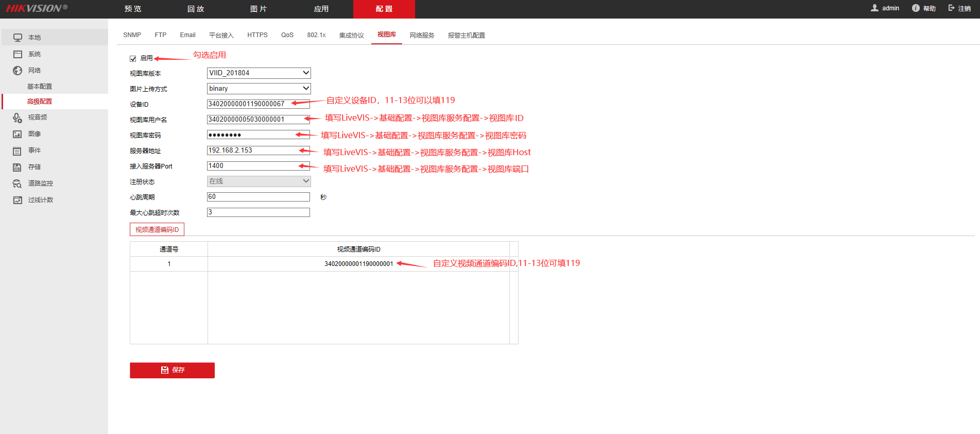
Task: Click the 视图库密码 password field
Action: (259, 135)
